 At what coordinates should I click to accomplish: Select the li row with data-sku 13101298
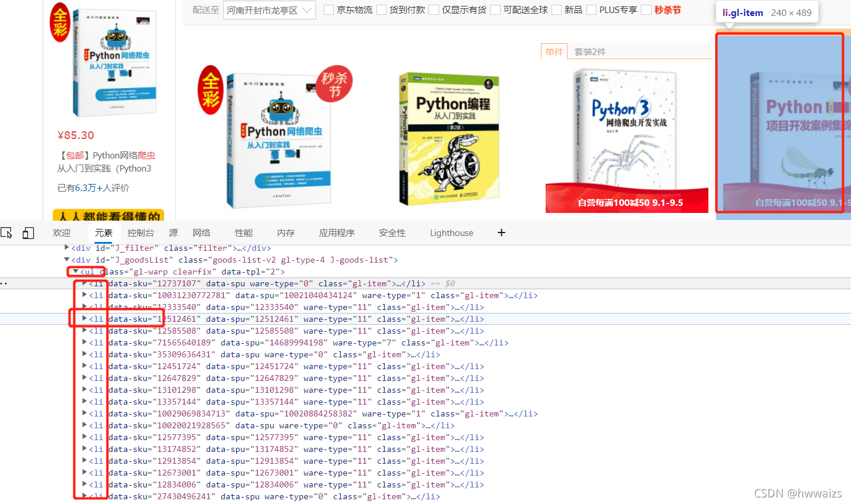[x=286, y=390]
